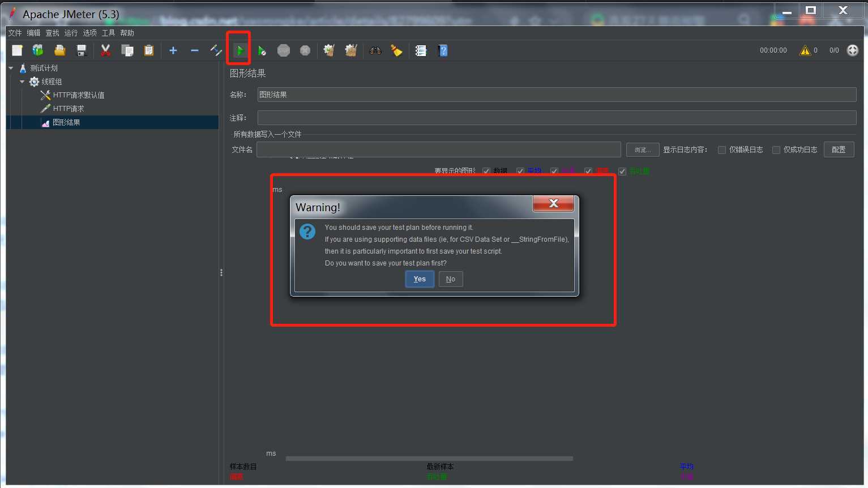Click Yes to save test plan

pos(420,279)
